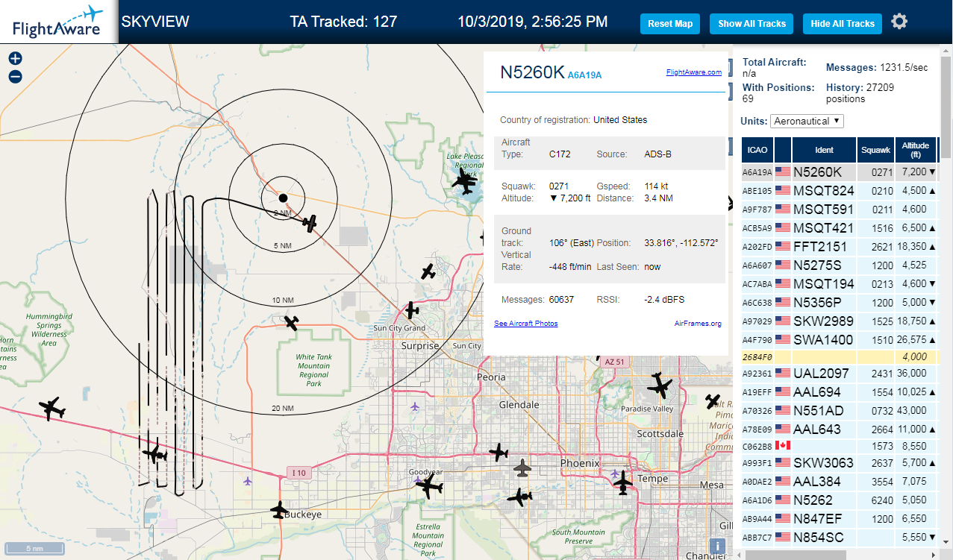Open the AirFrames.org link

coord(698,324)
